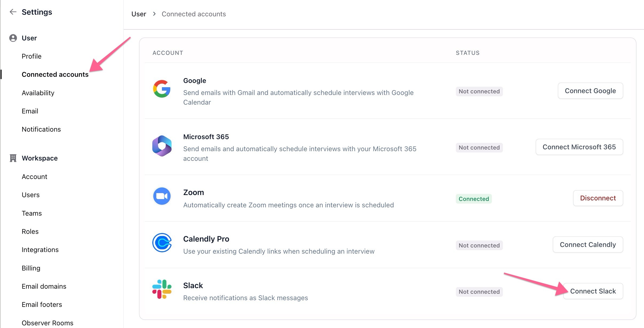
Task: Click the Workspace building icon
Action: click(x=13, y=158)
